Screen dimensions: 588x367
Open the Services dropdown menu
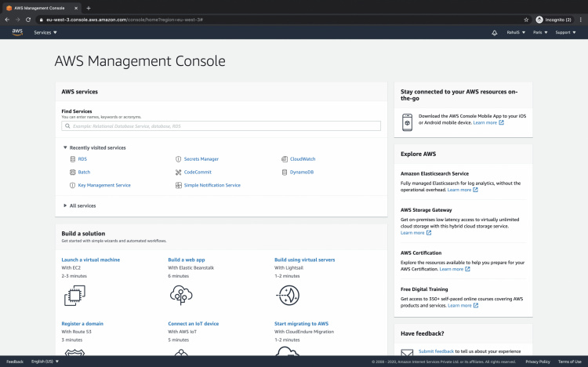click(x=45, y=33)
